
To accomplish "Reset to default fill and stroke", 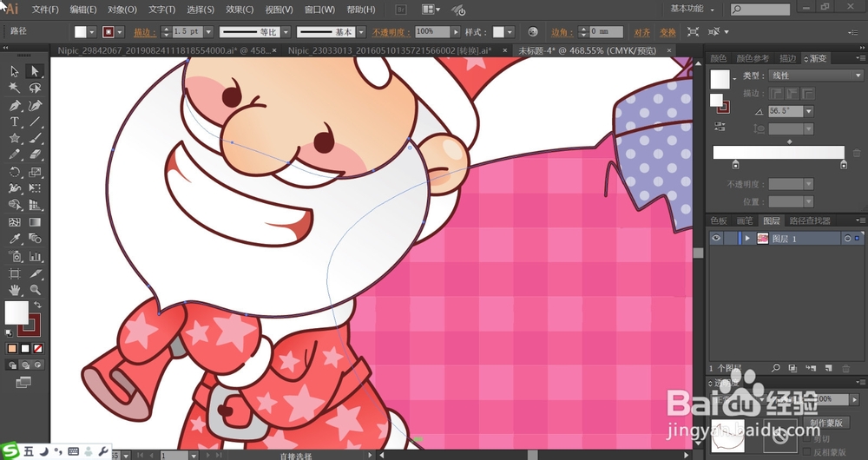I will pos(9,333).
